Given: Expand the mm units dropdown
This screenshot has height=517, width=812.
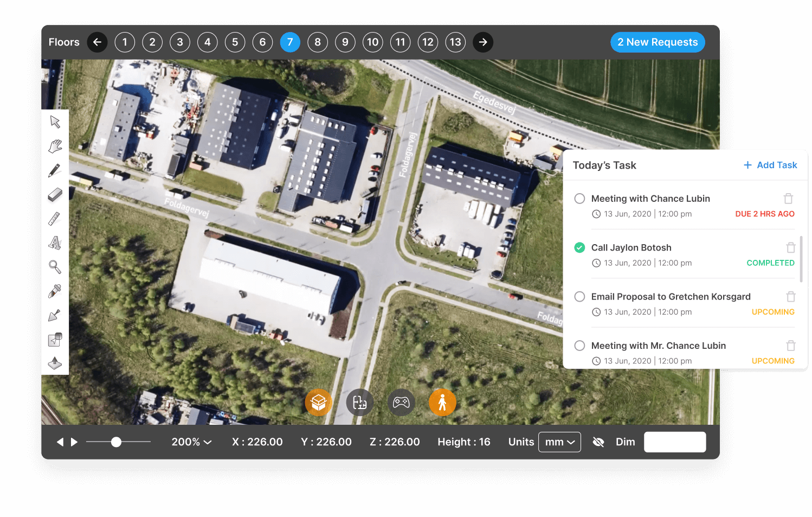Looking at the screenshot, I should tap(559, 442).
